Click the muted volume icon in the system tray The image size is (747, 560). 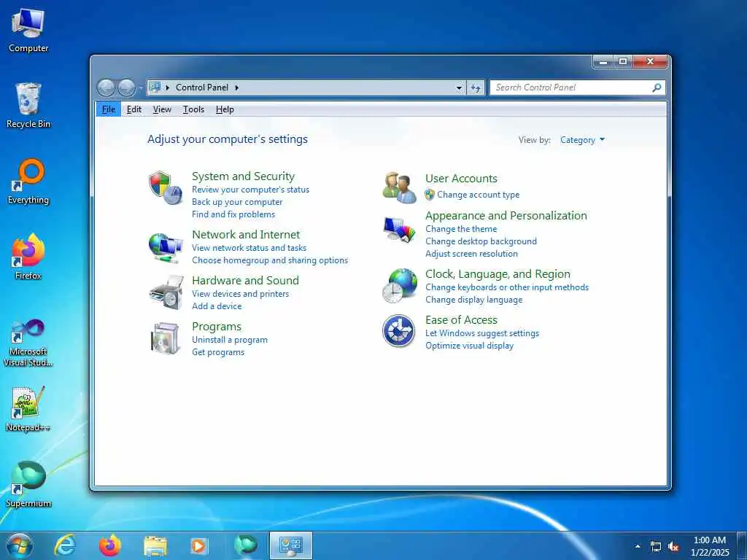click(x=673, y=547)
